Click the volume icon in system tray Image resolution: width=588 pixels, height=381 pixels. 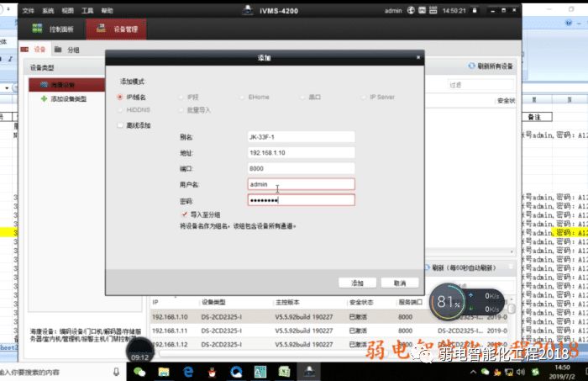(x=521, y=372)
